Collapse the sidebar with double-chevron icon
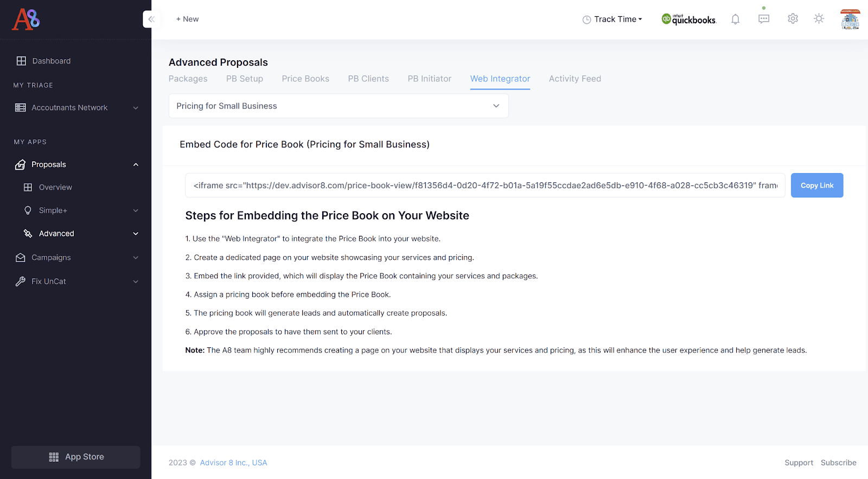Viewport: 868px width, 479px height. [151, 20]
